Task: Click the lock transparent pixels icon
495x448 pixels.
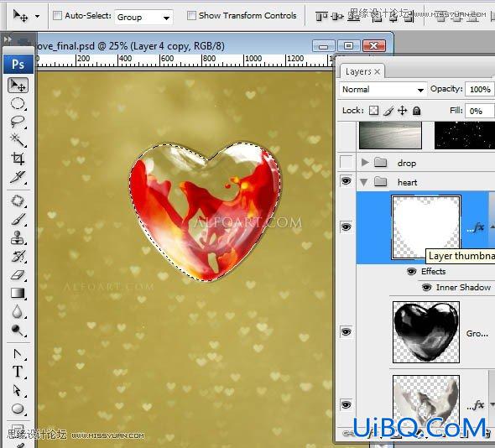Action: coord(374,111)
